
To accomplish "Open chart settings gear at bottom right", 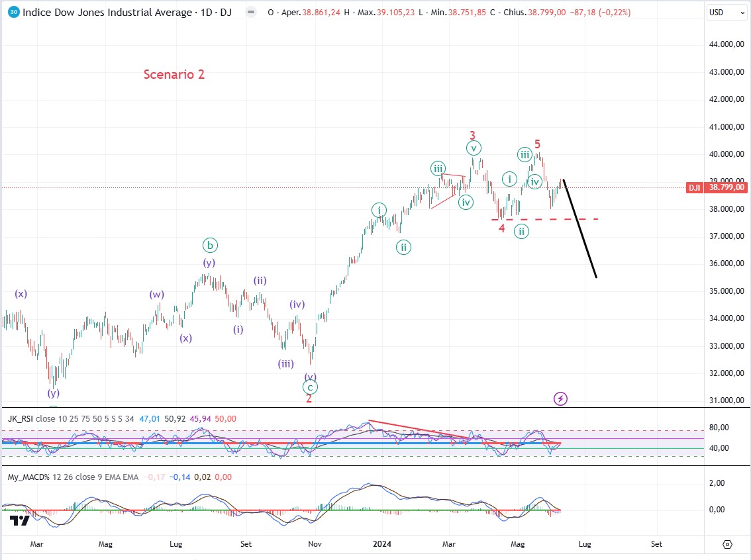I will [728, 544].
